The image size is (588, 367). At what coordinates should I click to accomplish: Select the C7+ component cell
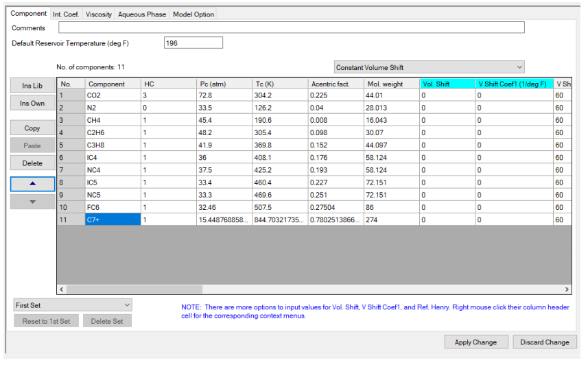point(113,220)
